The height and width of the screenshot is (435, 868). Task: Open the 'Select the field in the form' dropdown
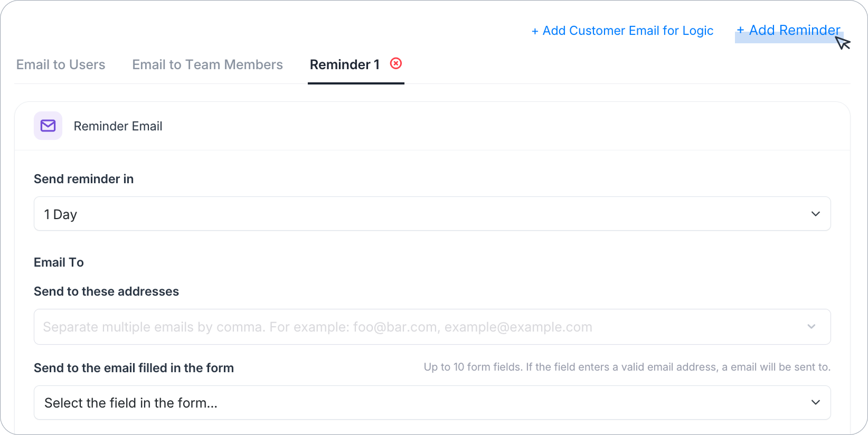(x=432, y=403)
